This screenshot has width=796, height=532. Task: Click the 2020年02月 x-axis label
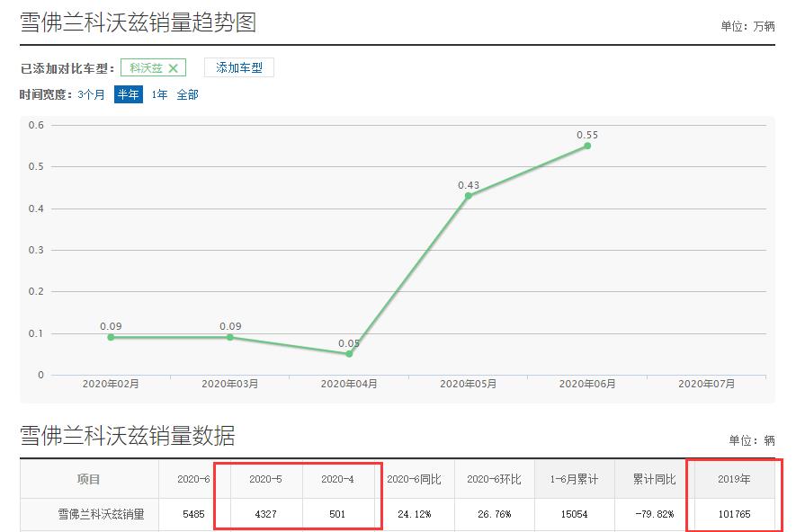[111, 384]
